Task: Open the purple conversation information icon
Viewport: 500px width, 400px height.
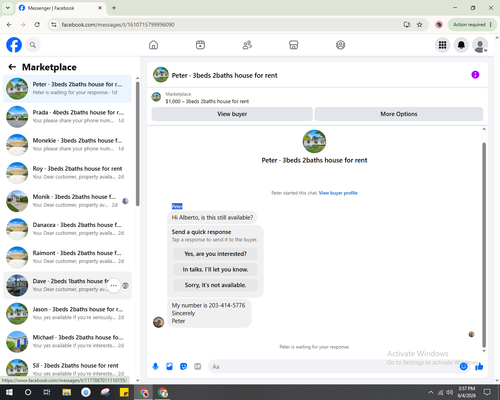Action: coord(475,75)
